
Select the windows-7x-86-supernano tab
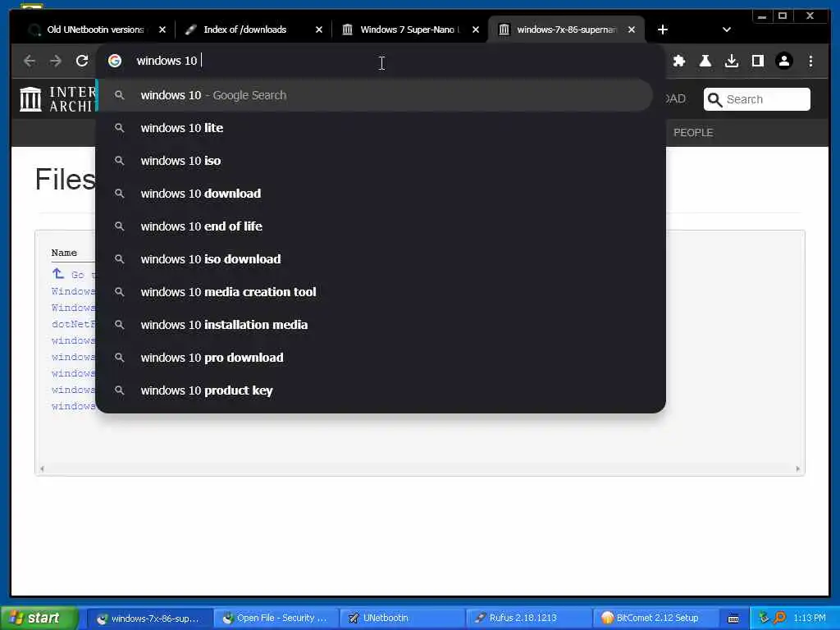pos(566,30)
